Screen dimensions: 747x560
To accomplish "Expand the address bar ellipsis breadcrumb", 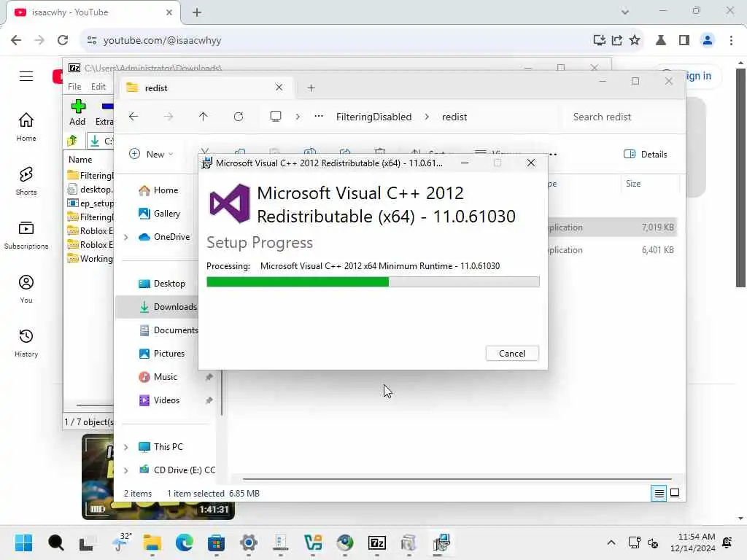I will coord(319,117).
